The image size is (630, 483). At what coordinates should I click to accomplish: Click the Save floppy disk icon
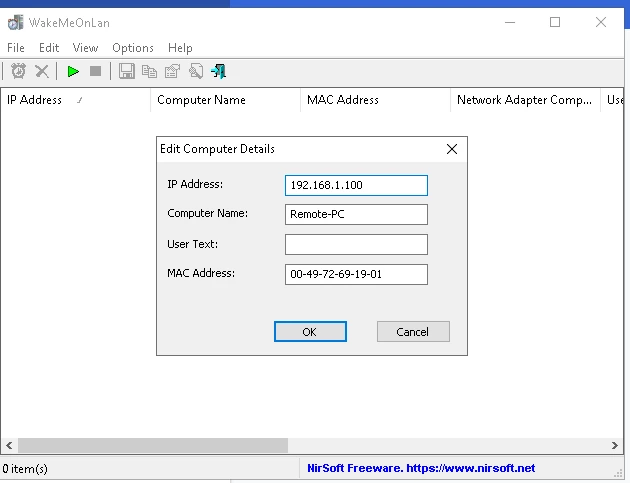pyautogui.click(x=127, y=72)
